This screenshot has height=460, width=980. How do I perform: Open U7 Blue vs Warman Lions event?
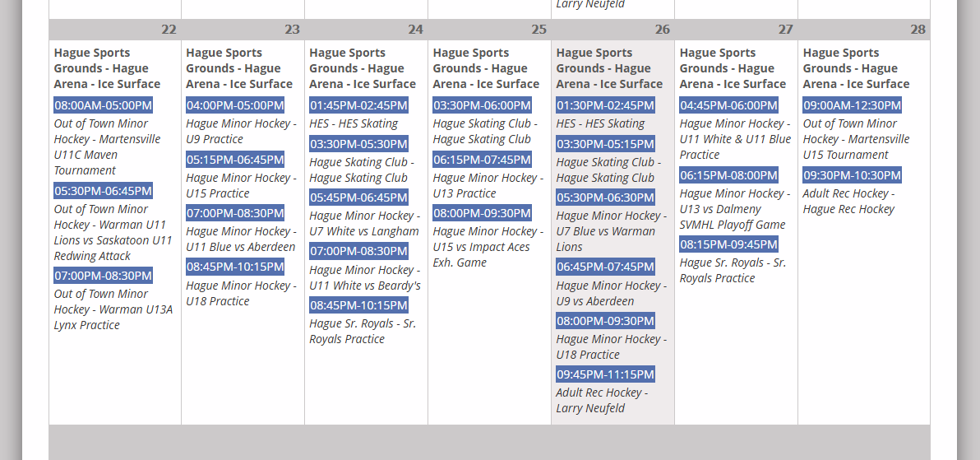tap(611, 231)
